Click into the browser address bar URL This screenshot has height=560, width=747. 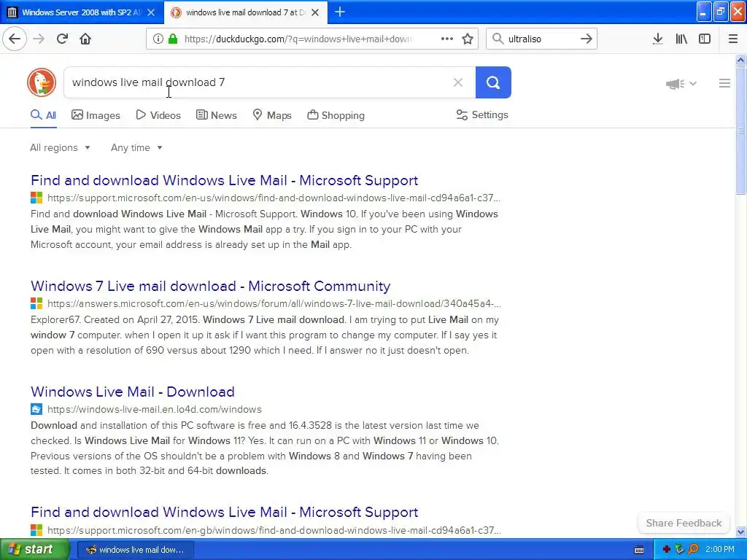click(298, 39)
